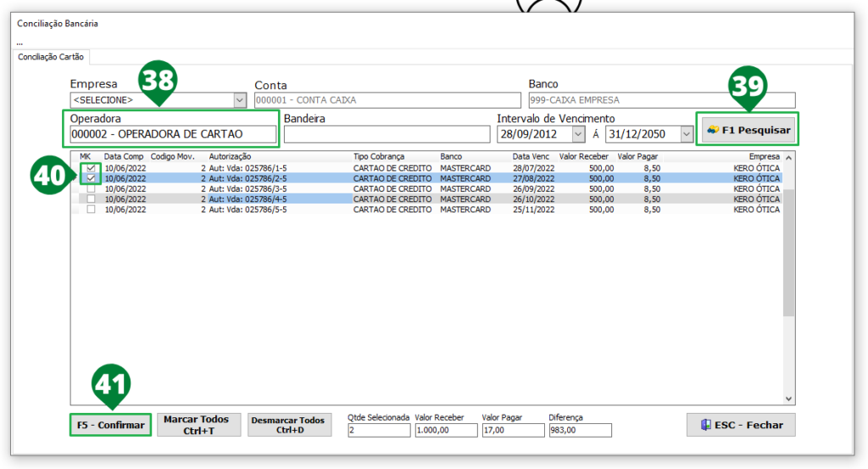Click Desmarcar Todos Ctrl+D button

click(x=290, y=425)
